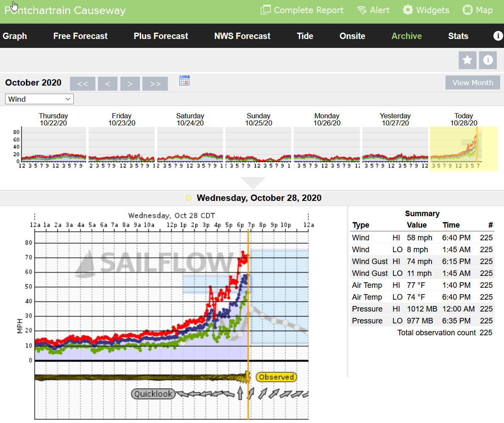Click the Observed yellow label
Screen dimensions: 504x423
276,377
